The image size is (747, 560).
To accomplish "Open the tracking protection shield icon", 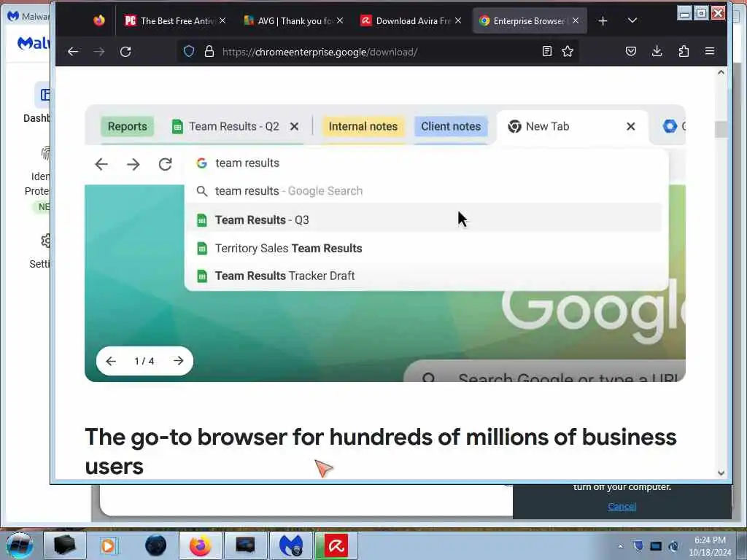I will [x=189, y=52].
